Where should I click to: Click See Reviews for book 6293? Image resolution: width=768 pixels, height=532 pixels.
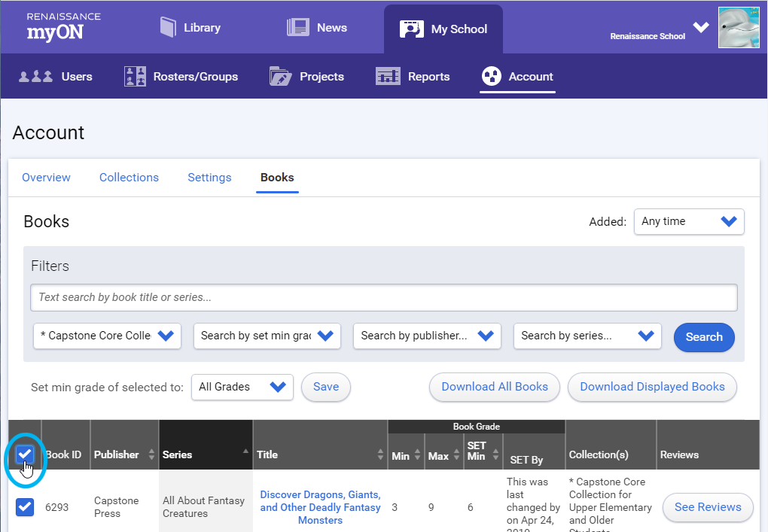click(708, 507)
